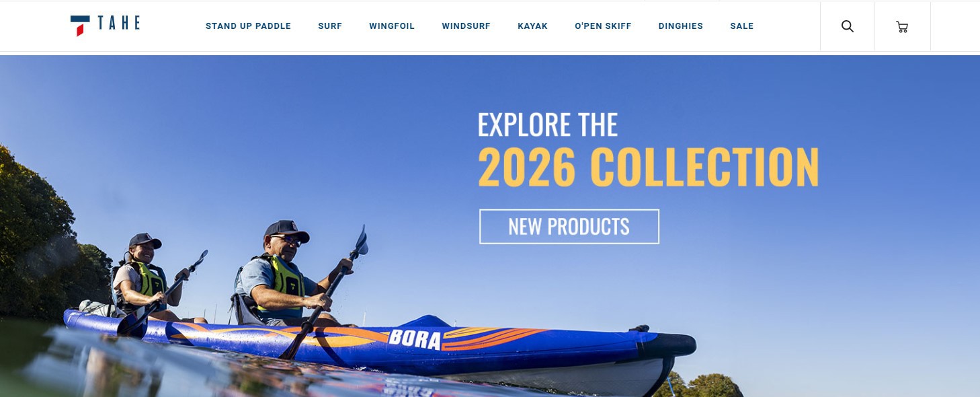Open the Stand Up Paddle menu
This screenshot has height=397, width=980.
(x=248, y=26)
